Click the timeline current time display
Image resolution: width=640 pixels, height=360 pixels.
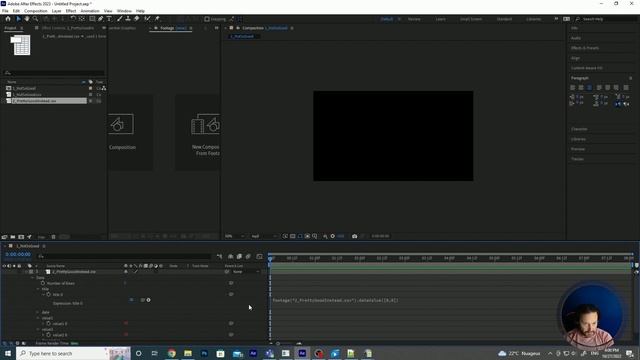coord(18,255)
